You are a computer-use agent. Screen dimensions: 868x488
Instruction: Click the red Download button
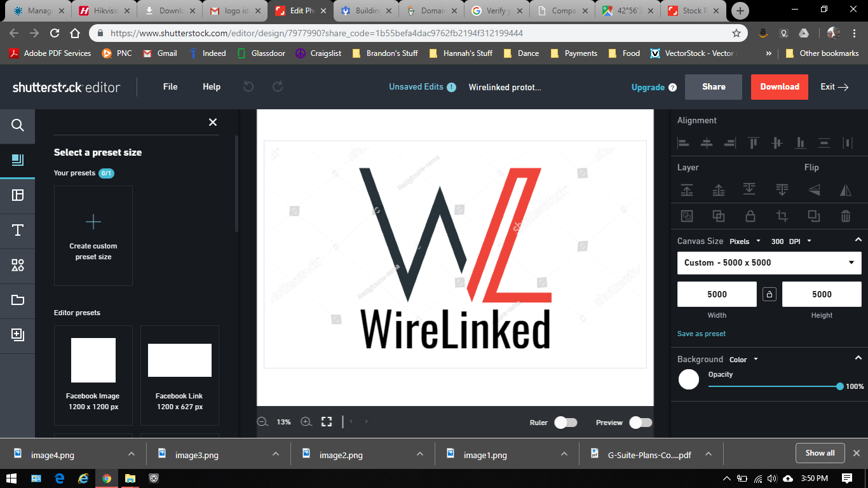pos(780,87)
